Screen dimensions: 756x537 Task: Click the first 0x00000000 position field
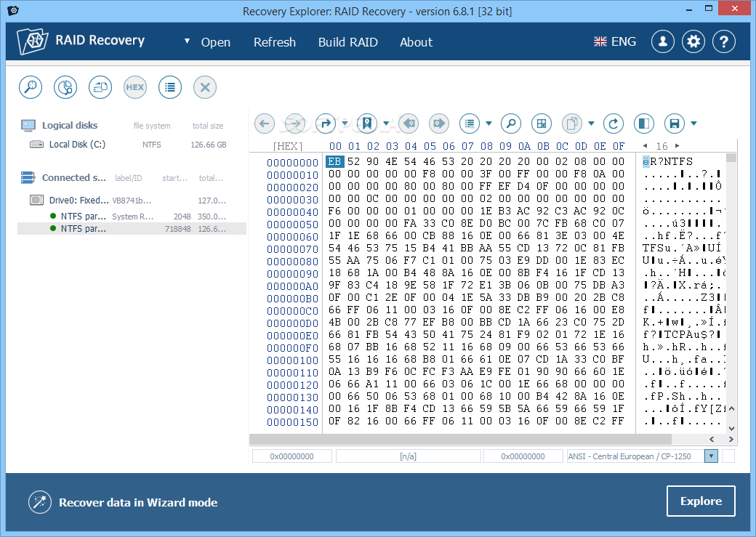point(291,456)
